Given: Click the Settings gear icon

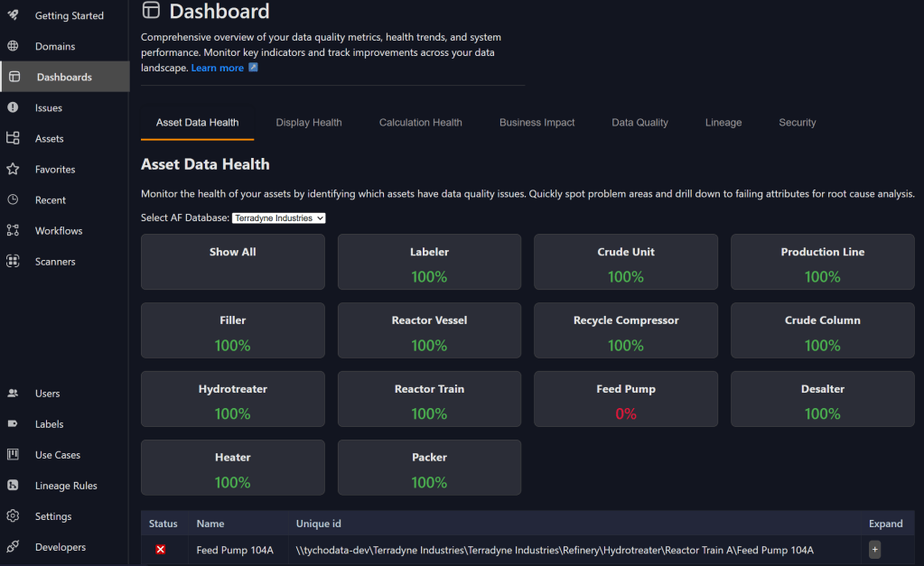Looking at the screenshot, I should pos(13,516).
